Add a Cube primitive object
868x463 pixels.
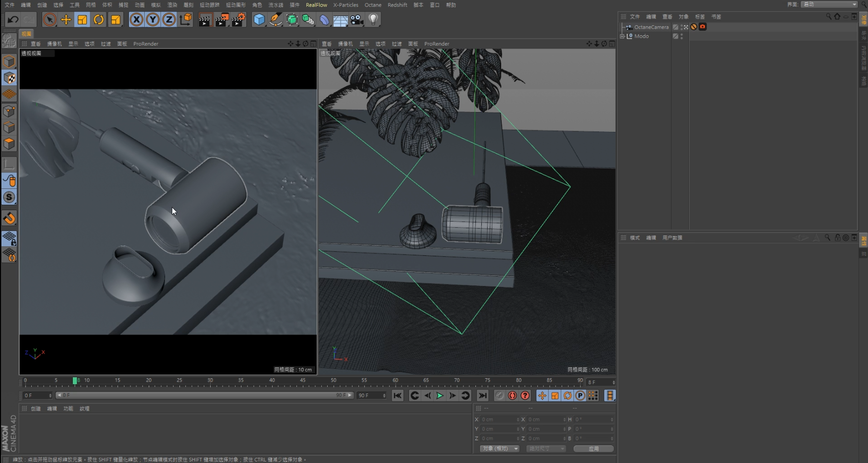259,20
